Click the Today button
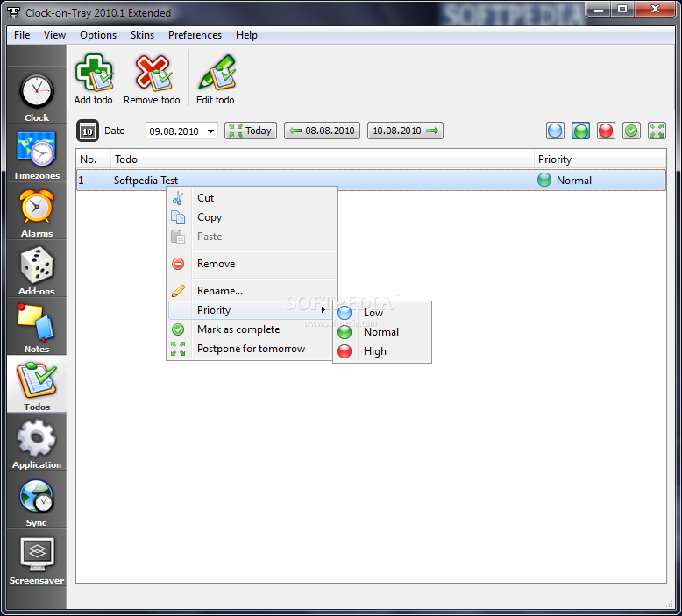Viewport: 682px width, 616px height. [251, 131]
